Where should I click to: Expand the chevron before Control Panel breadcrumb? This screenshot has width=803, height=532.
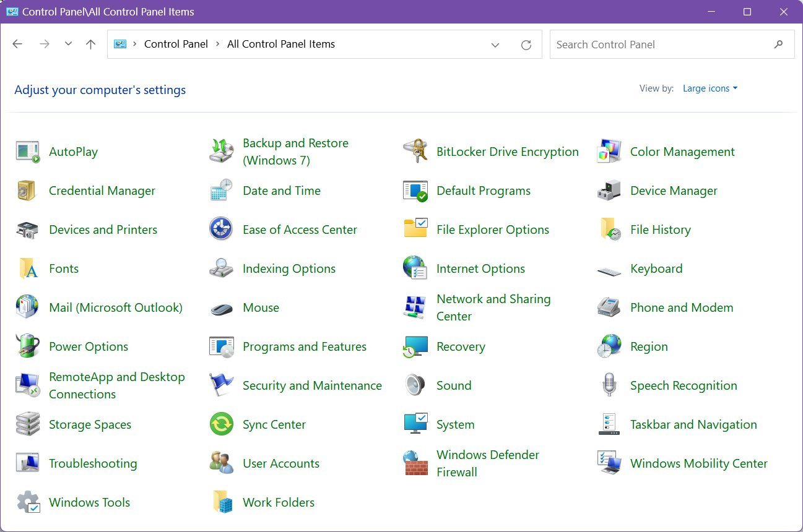[135, 44]
